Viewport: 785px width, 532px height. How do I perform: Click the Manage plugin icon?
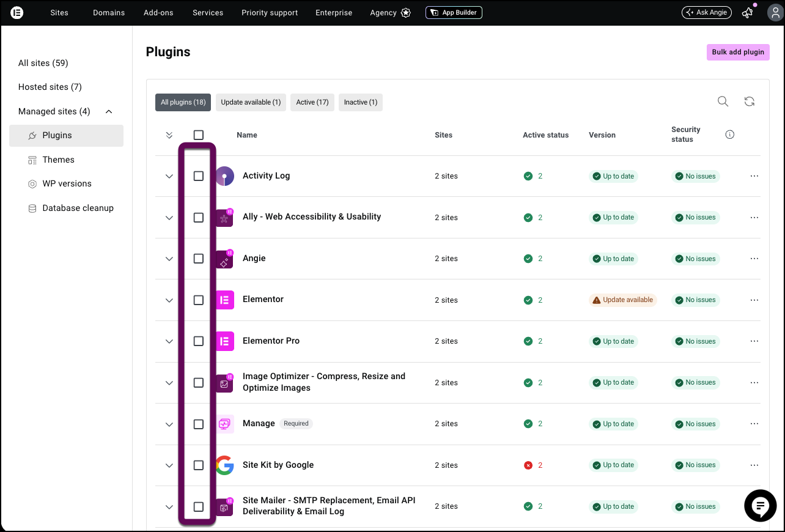[224, 424]
